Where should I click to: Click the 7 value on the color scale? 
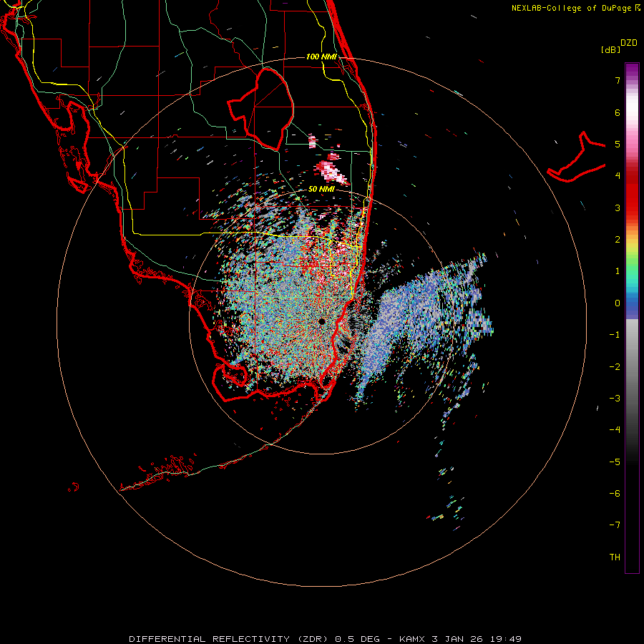618,80
